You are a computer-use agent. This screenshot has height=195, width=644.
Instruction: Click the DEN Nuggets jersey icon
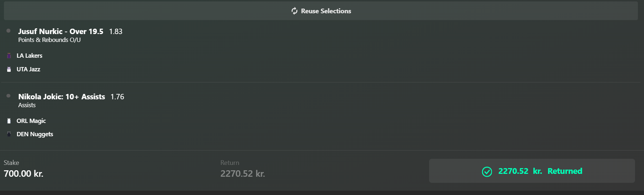pos(9,134)
